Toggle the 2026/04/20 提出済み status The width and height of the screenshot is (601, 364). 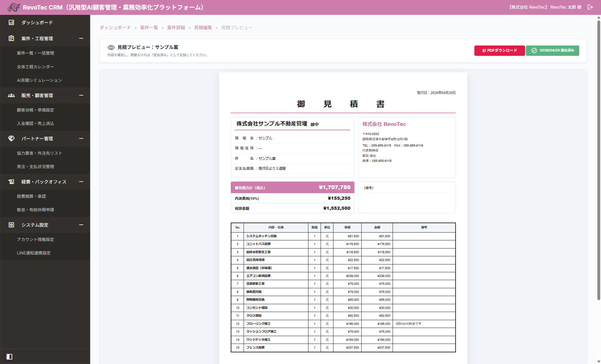point(552,50)
